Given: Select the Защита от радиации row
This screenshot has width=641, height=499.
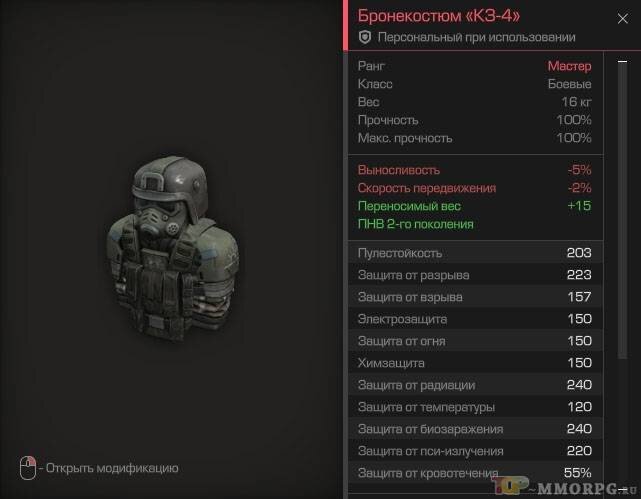Looking at the screenshot, I should point(475,385).
